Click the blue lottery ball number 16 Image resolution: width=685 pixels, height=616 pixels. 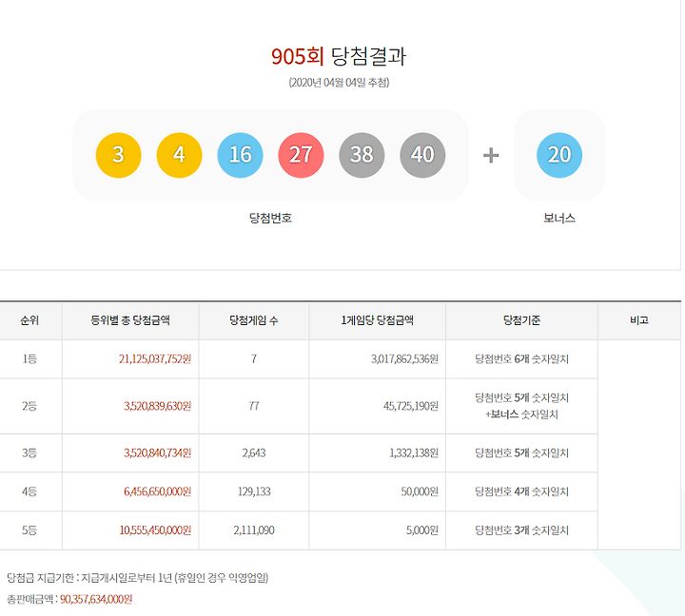[x=240, y=155]
